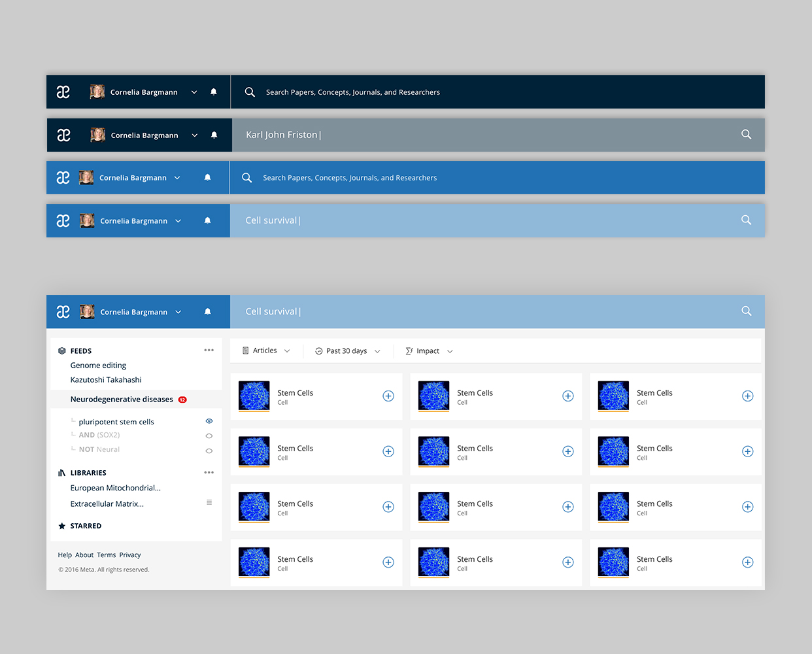This screenshot has width=812, height=654.
Task: Open the Articles filter dropdown
Action: 266,351
